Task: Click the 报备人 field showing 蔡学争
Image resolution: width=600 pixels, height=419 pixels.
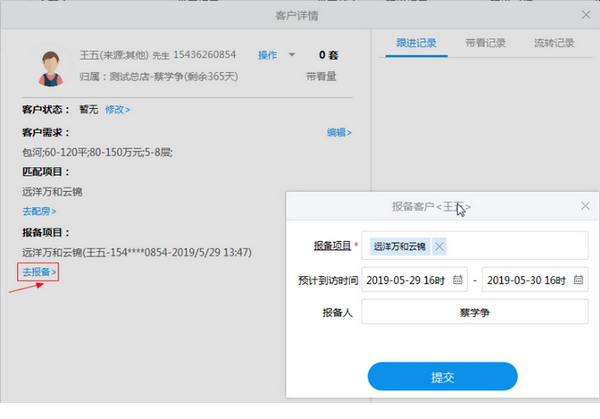Action: point(476,313)
